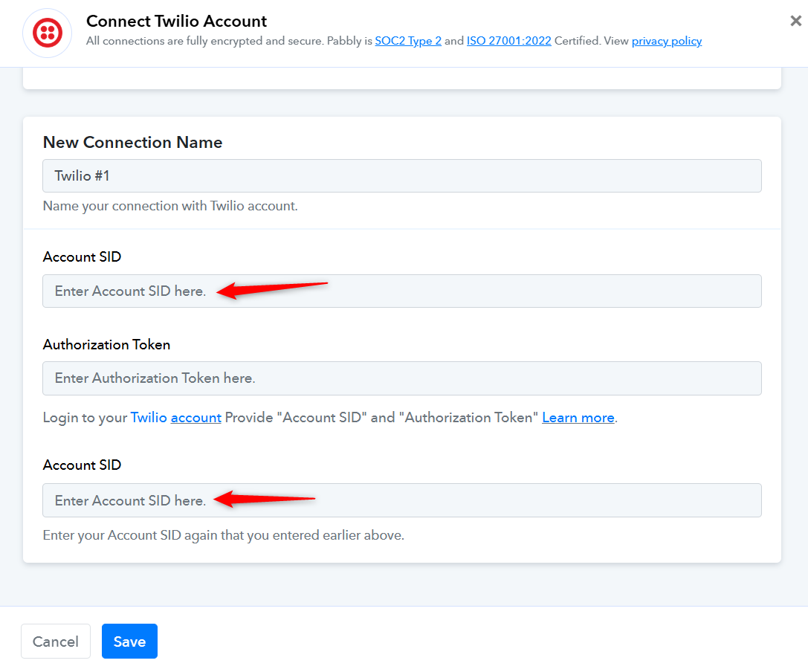Save the Twilio connection
The image size is (808, 672).
129,641
